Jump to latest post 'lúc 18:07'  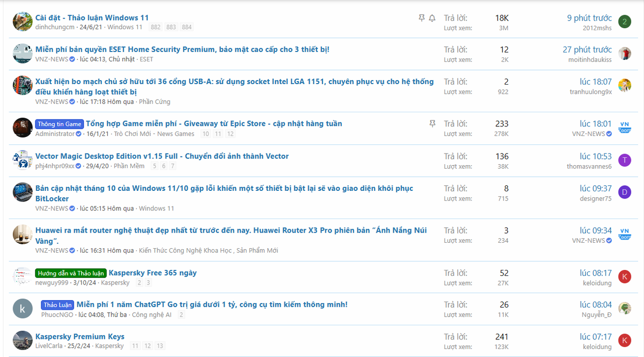click(x=596, y=82)
